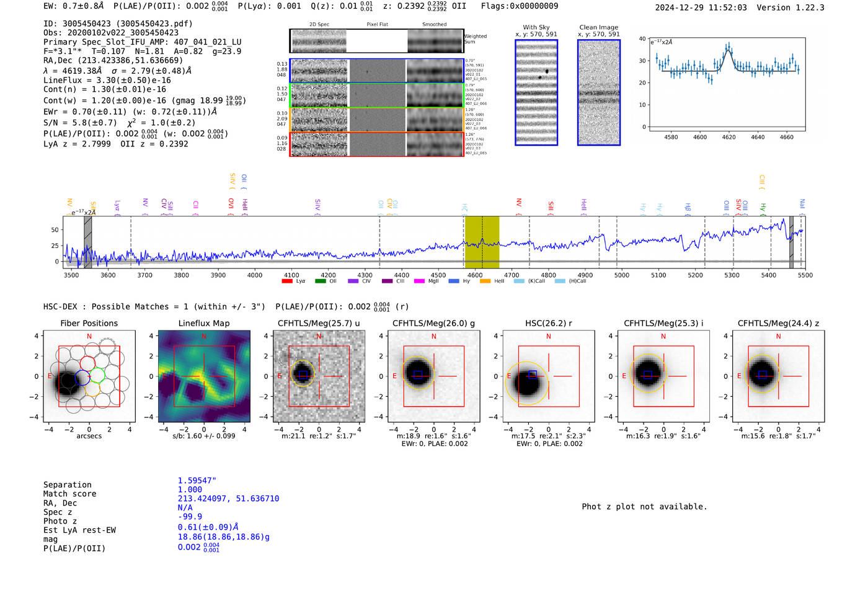Click the magenta MgII legend swatch

pos(420,281)
